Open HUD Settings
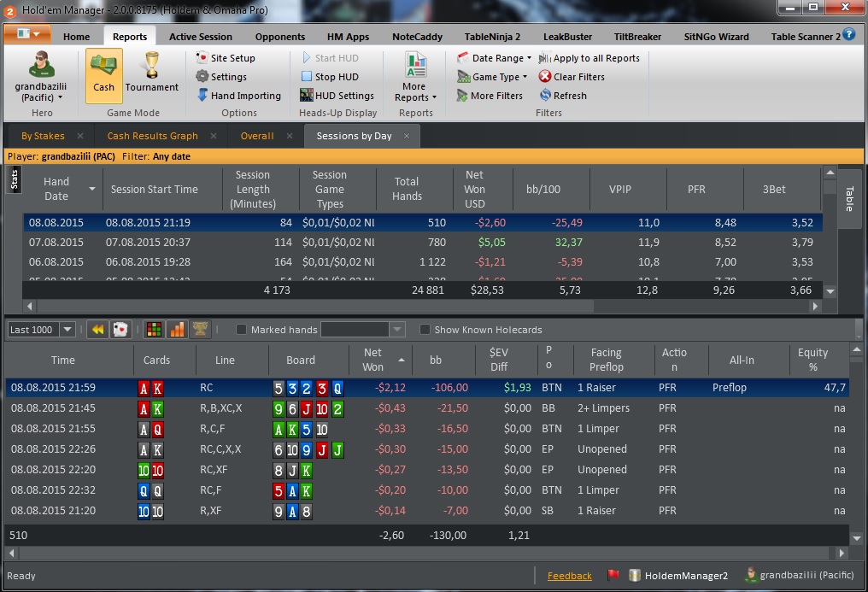This screenshot has height=592, width=868. pyautogui.click(x=337, y=96)
